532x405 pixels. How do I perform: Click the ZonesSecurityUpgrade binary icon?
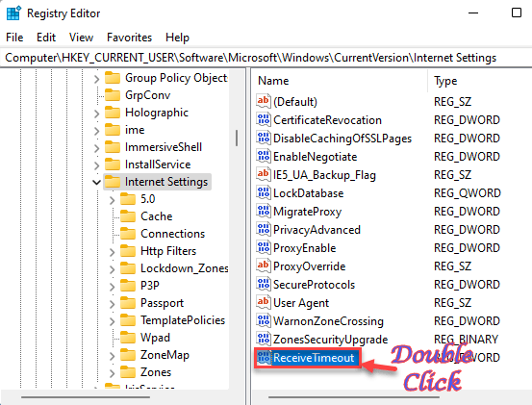pyautogui.click(x=264, y=340)
